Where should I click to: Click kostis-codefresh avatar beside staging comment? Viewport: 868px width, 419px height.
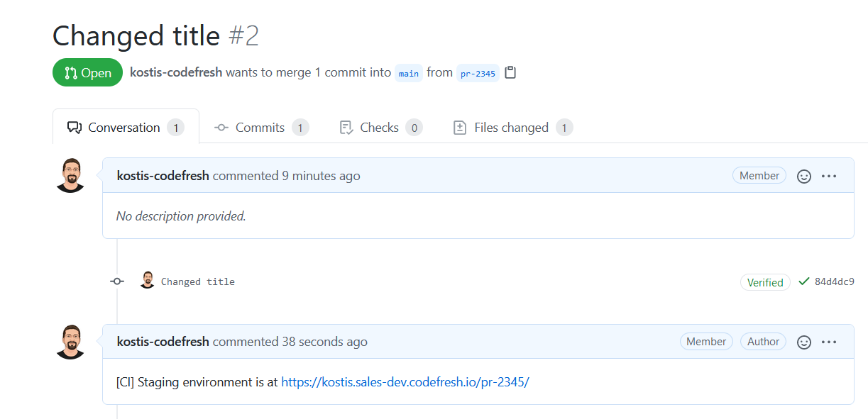click(70, 342)
